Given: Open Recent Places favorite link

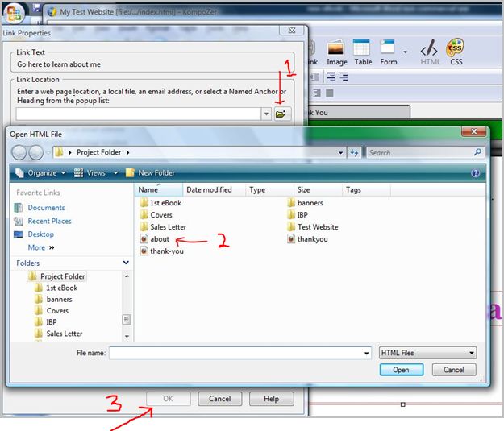Looking at the screenshot, I should coord(49,221).
